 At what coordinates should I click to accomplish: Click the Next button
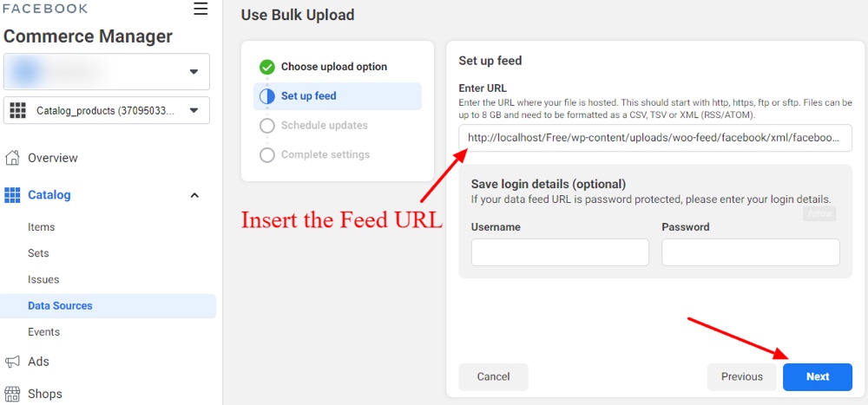tap(817, 376)
